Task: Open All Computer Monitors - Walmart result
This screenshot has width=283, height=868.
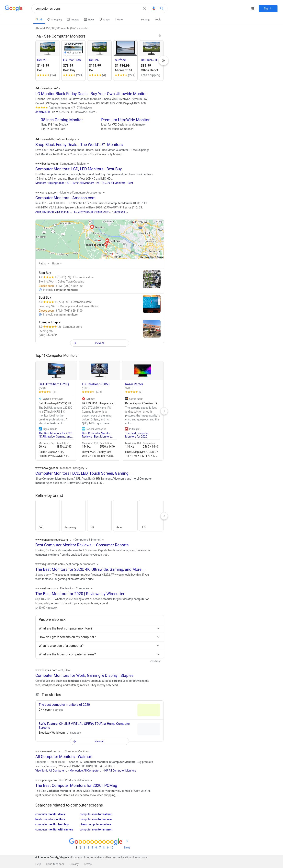Action: coord(64,756)
